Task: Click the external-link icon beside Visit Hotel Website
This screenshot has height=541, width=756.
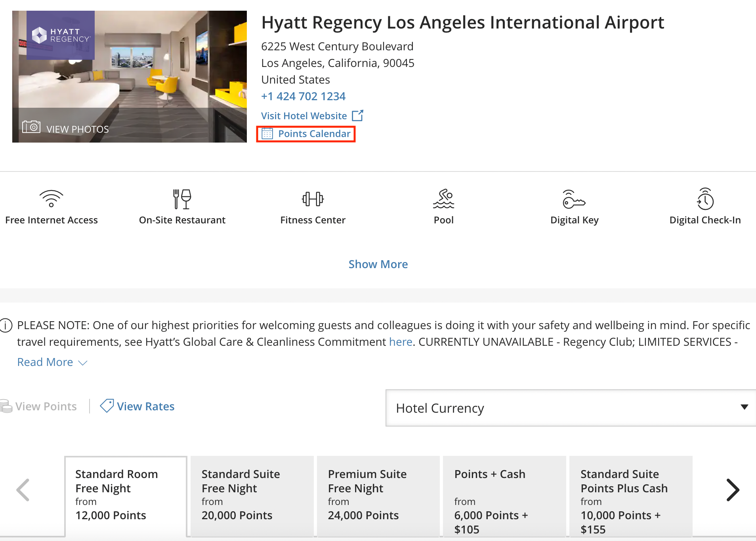Action: point(358,115)
